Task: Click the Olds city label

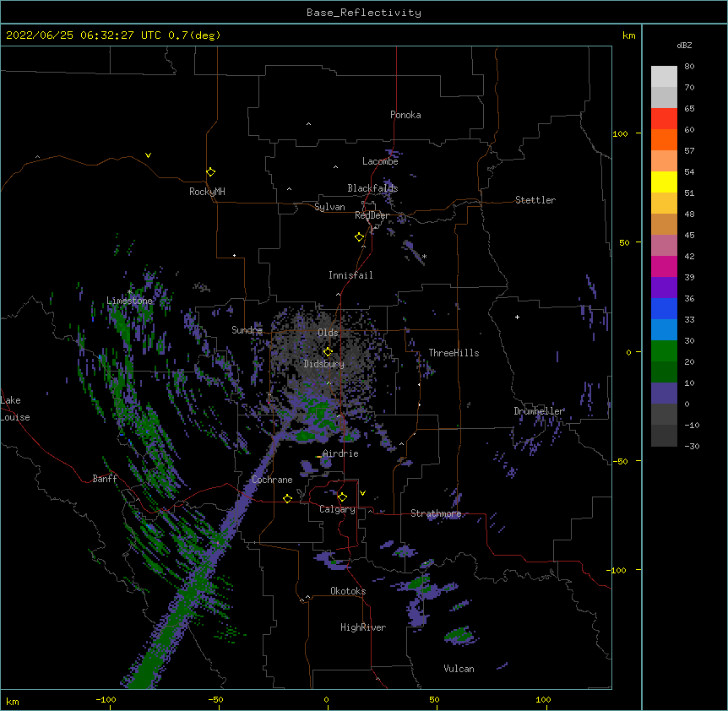Action: coord(328,333)
